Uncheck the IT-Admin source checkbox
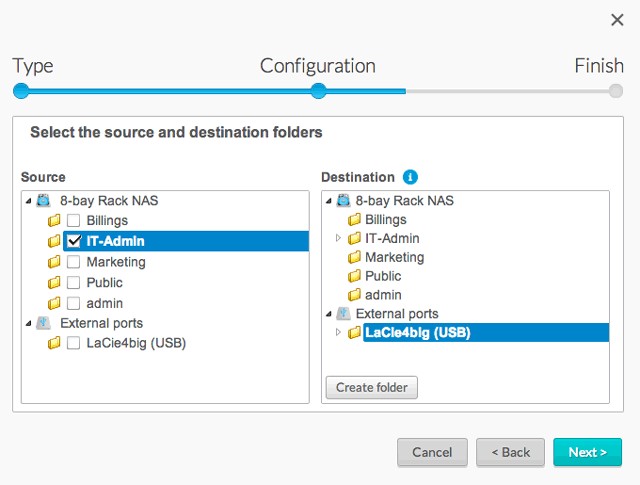This screenshot has height=485, width=640. pyautogui.click(x=74, y=241)
